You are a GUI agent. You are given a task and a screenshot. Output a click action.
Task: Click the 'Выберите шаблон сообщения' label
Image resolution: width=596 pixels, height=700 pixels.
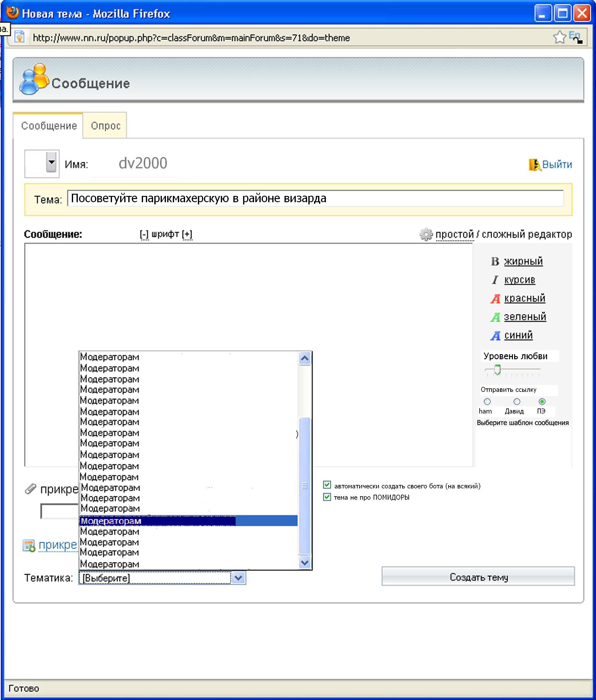(522, 423)
